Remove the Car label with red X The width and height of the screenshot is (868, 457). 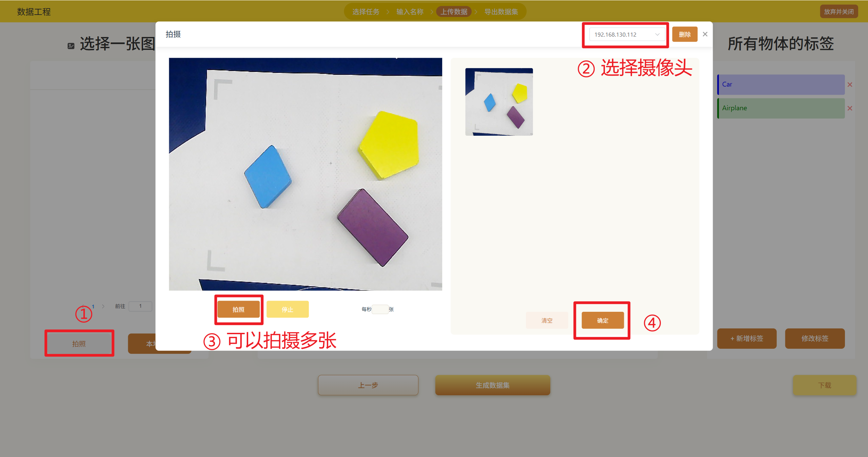850,85
